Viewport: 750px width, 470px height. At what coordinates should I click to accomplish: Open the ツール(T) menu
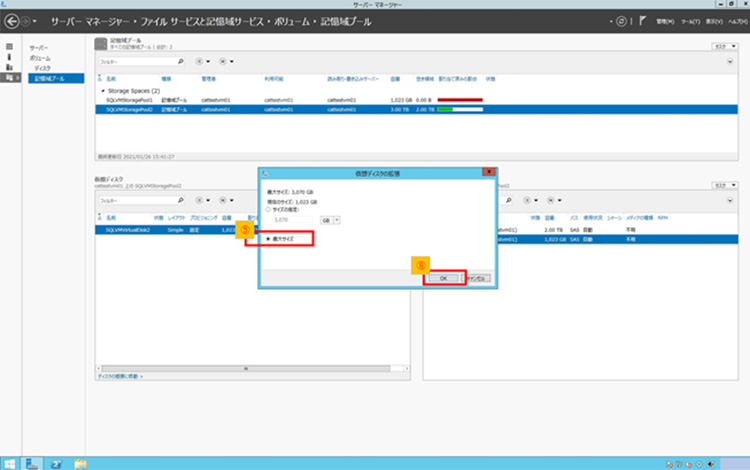[689, 20]
